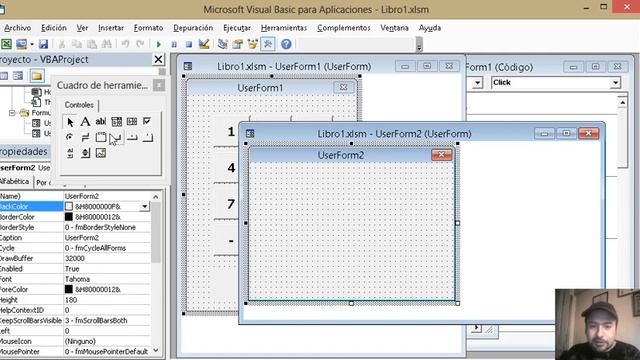Image resolution: width=640 pixels, height=360 pixels.
Task: Open the Ejecutar menu
Action: point(237,28)
